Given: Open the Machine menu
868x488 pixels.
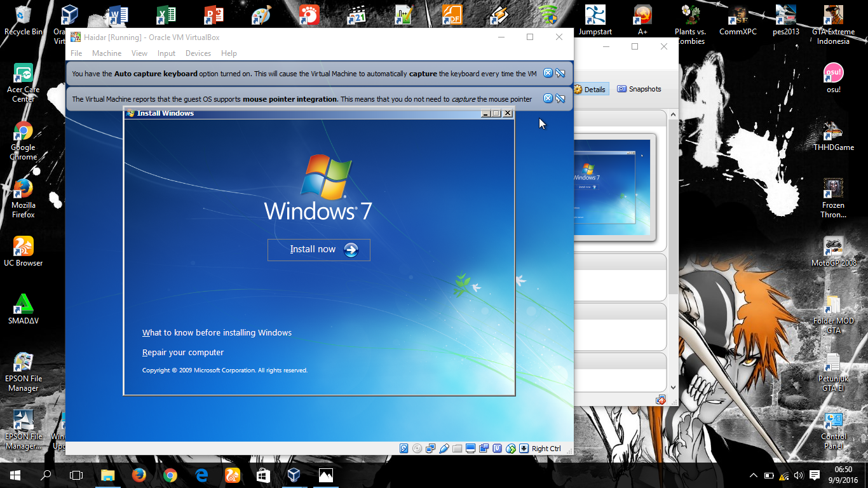Looking at the screenshot, I should coord(107,53).
